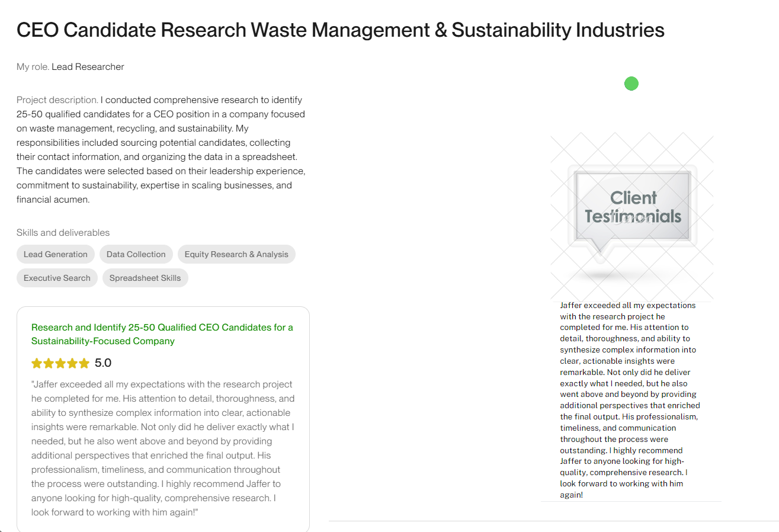779x532 pixels.
Task: Click the Spreadsheet Skills tag
Action: click(x=145, y=278)
